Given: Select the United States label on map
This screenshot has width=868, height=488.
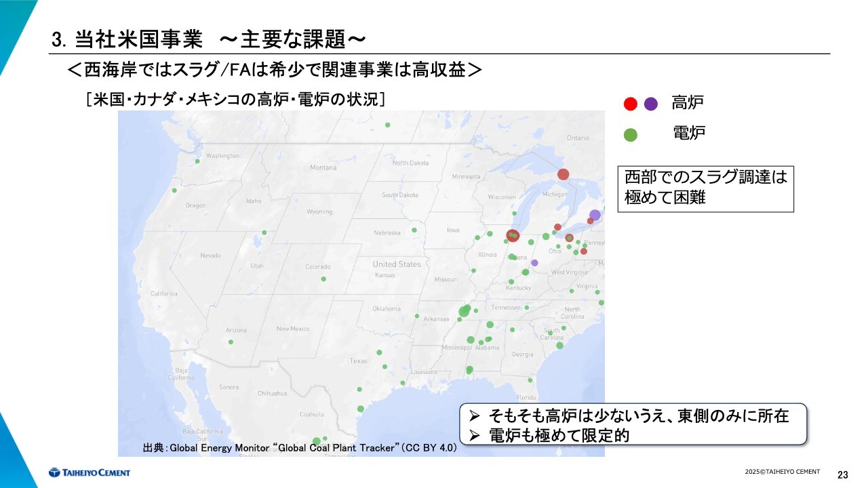Looking at the screenshot, I should [397, 264].
